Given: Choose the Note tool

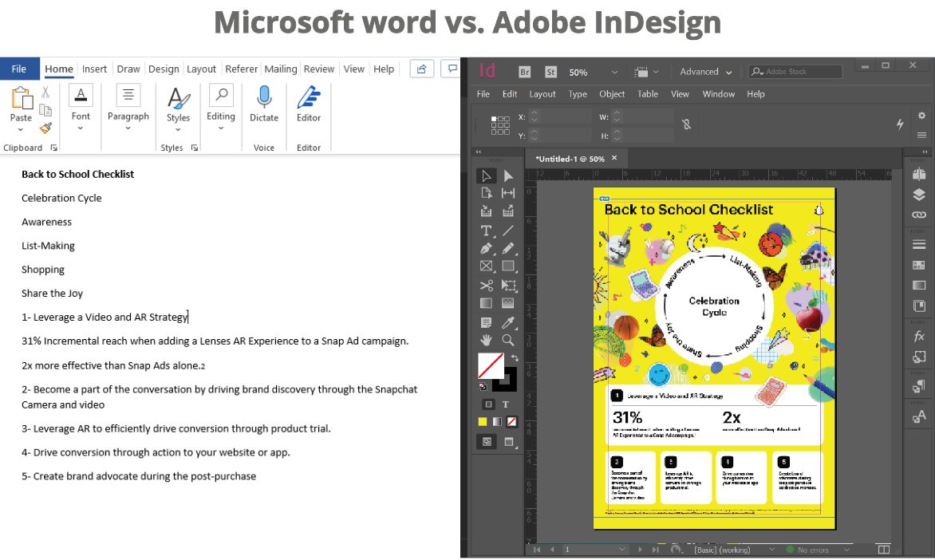Looking at the screenshot, I should pos(486,322).
